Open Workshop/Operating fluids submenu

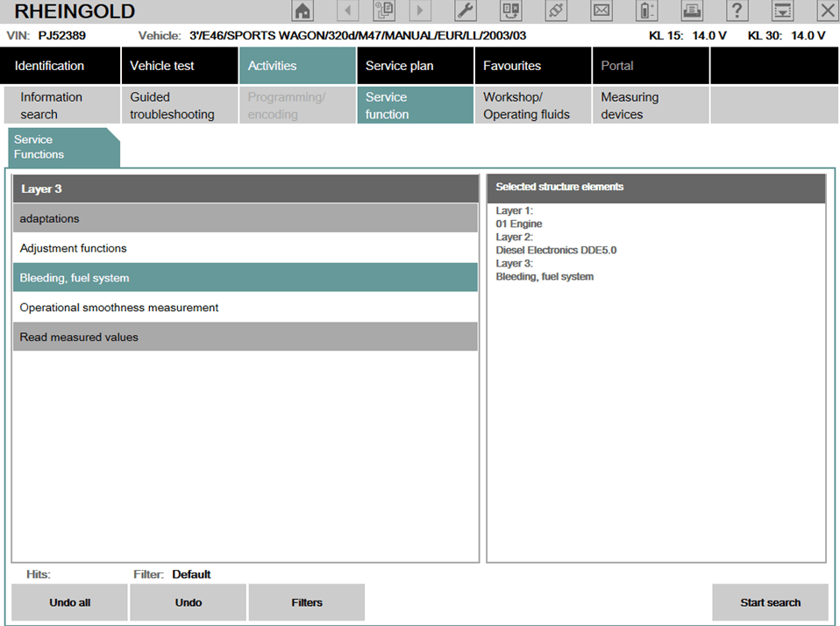[x=533, y=105]
